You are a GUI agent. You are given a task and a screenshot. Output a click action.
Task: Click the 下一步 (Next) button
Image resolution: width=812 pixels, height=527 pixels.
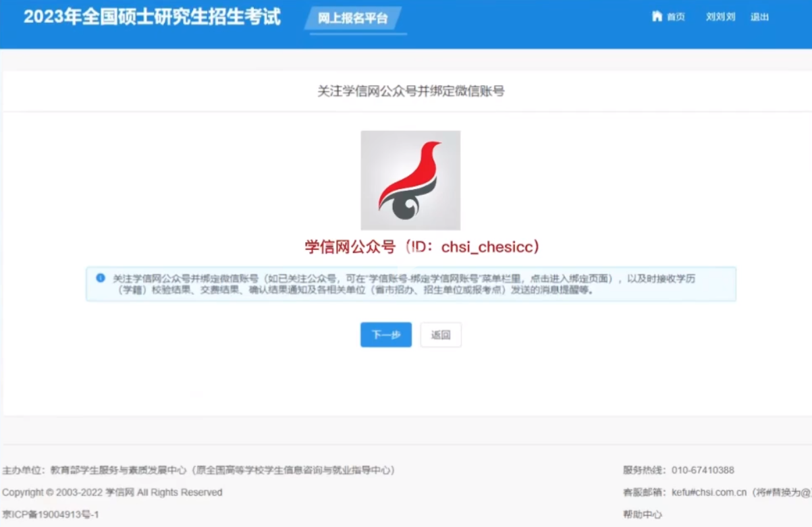click(x=385, y=335)
